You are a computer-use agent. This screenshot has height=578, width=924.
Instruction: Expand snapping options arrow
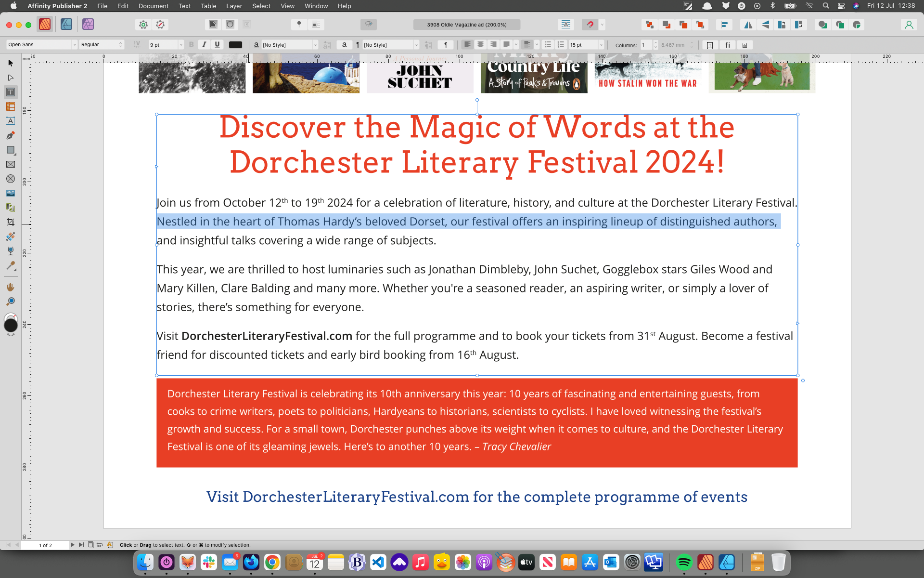[x=602, y=25]
